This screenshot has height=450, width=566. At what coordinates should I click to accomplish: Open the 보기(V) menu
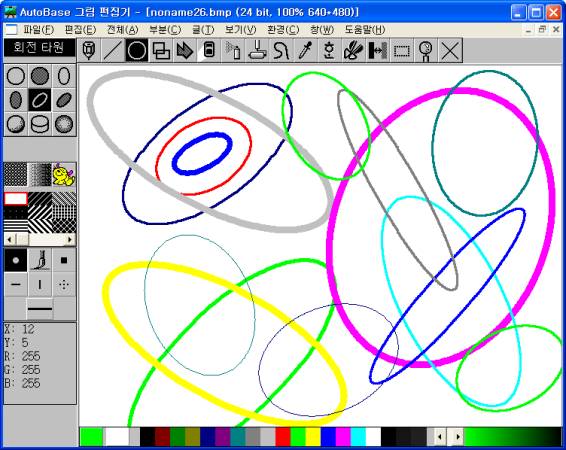click(240, 30)
